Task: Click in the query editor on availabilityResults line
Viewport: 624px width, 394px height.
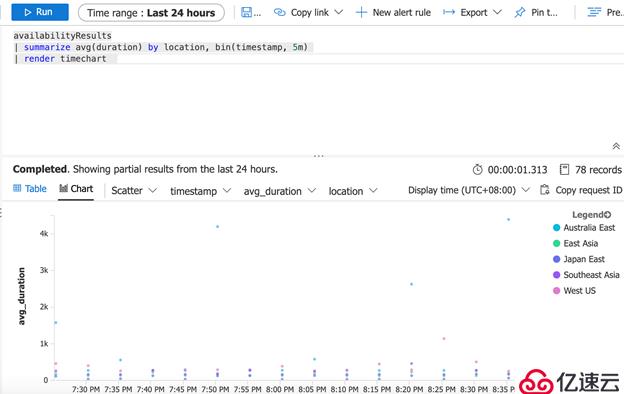Action: (62, 36)
